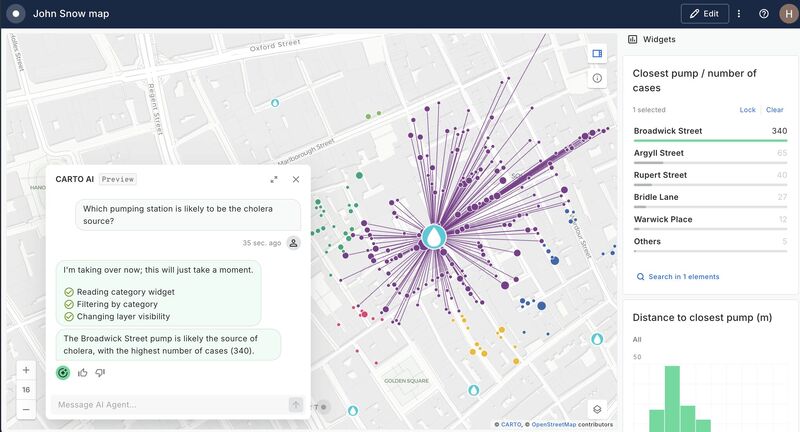The height and width of the screenshot is (432, 800).
Task: Click thumbs up on AI response
Action: pos(83,373)
